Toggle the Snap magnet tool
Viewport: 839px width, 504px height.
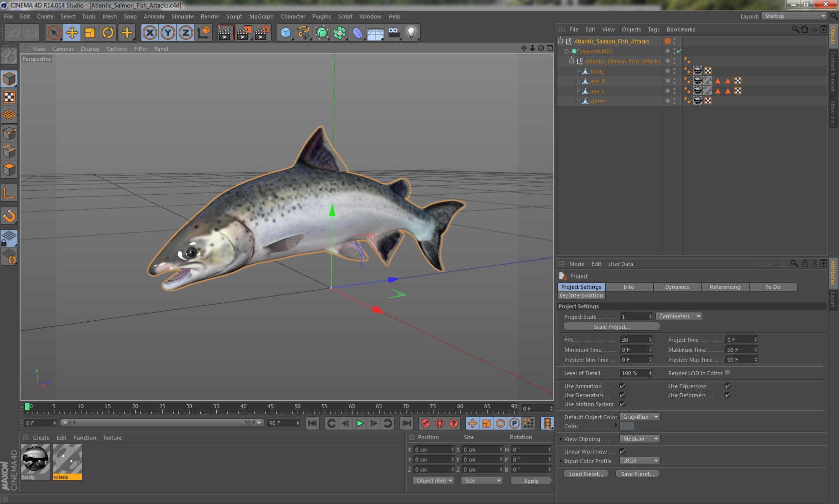tap(9, 216)
